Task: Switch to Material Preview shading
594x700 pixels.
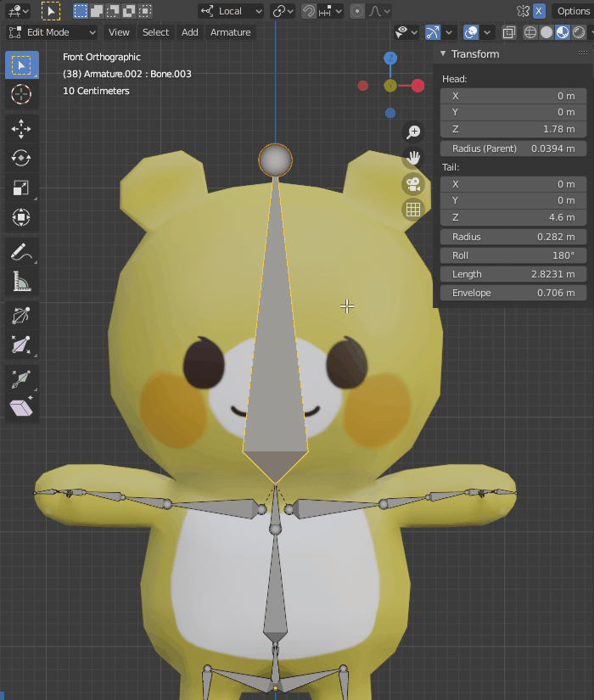Action: [x=563, y=32]
